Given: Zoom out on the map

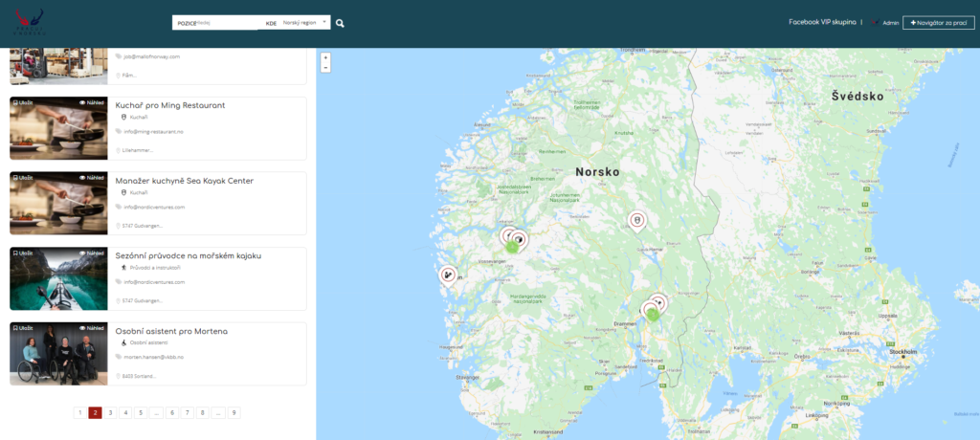Looking at the screenshot, I should pos(325,68).
